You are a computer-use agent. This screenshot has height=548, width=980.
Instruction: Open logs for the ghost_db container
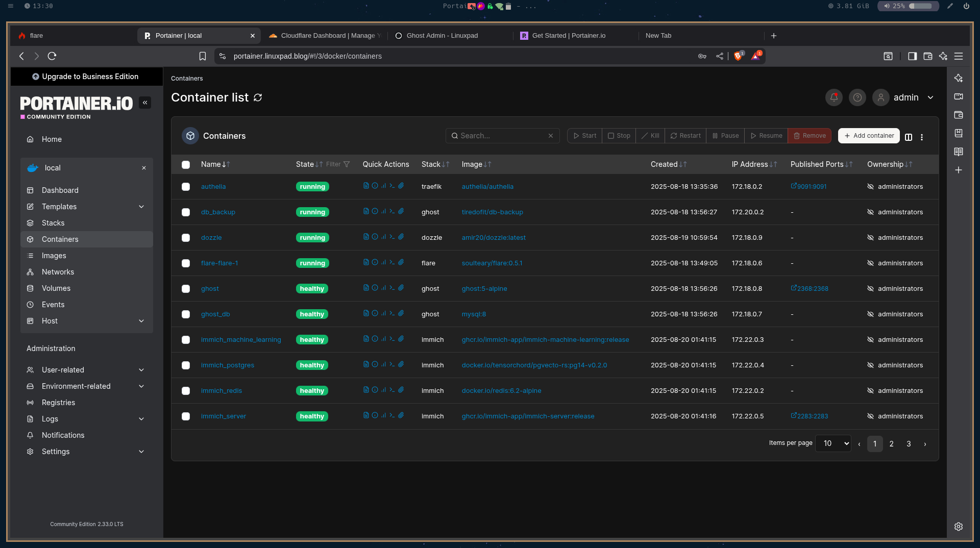click(x=366, y=313)
